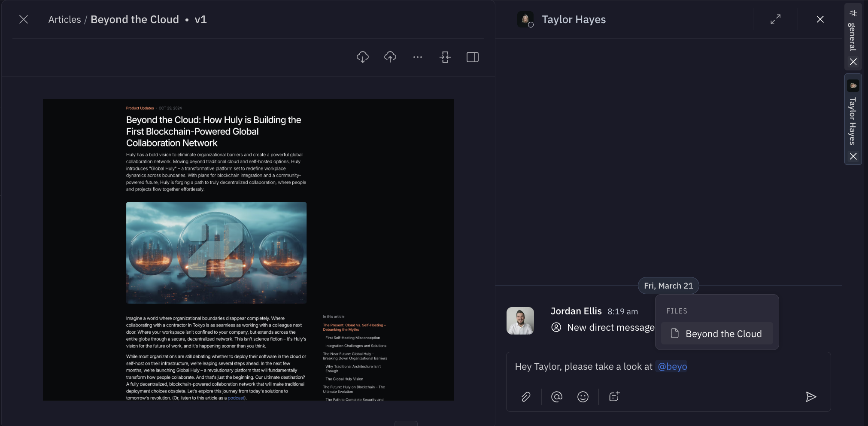
Task: Click the create saved message icon
Action: click(613, 396)
